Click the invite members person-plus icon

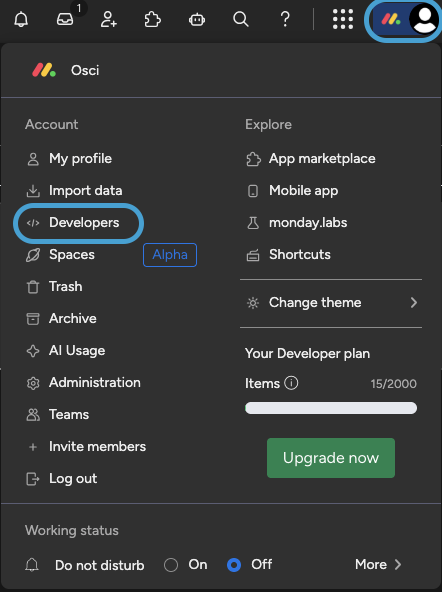[x=109, y=18]
